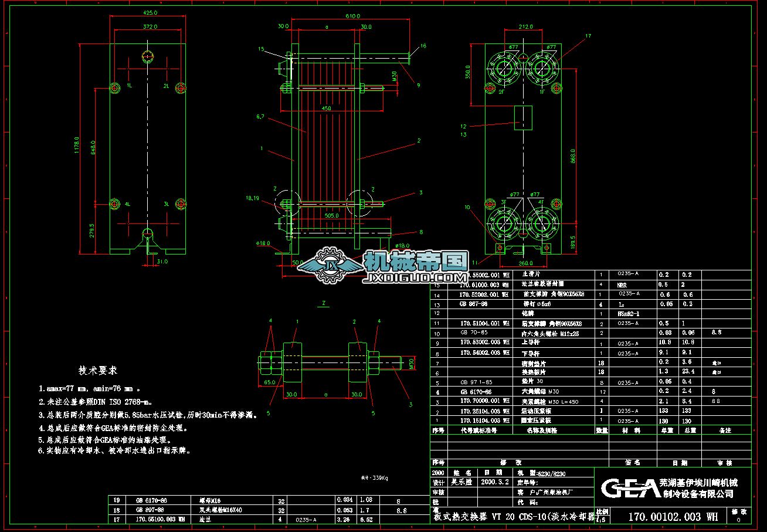Click the port label '1F'

pyautogui.click(x=542, y=92)
